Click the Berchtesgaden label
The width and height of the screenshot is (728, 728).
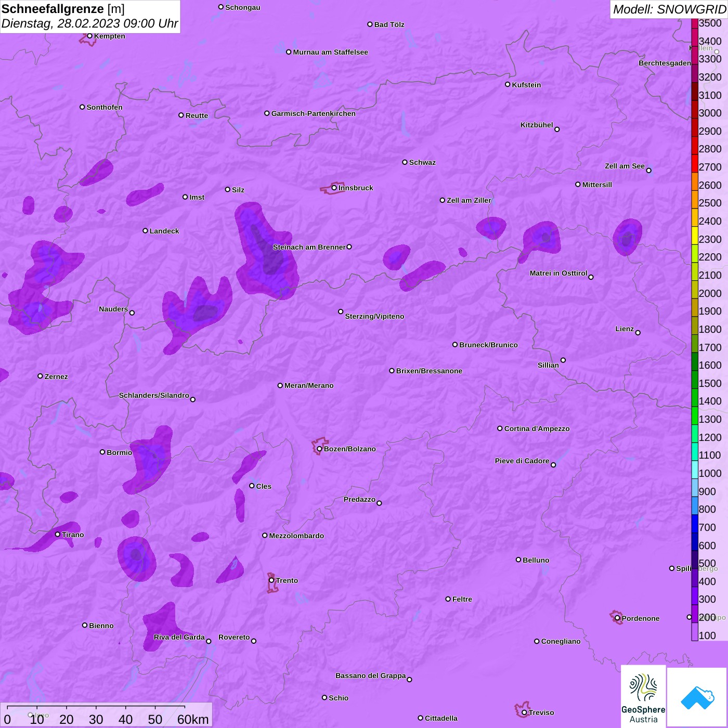pyautogui.click(x=665, y=63)
